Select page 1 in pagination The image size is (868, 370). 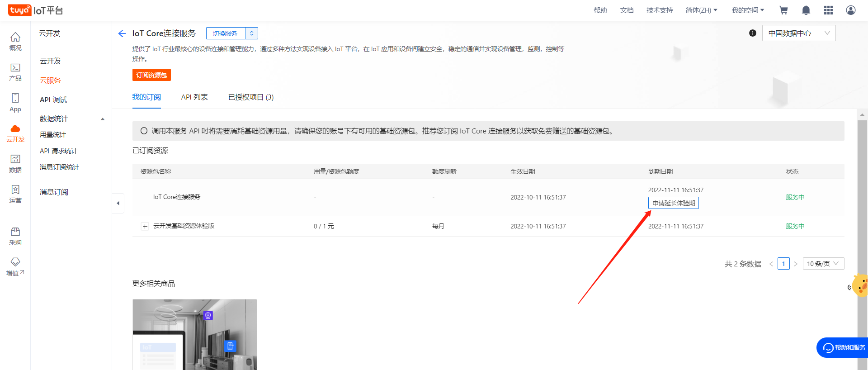[783, 264]
